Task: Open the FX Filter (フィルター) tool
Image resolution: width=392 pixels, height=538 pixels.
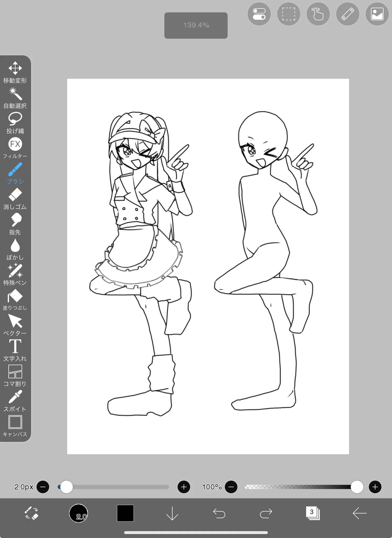Action: pos(15,148)
